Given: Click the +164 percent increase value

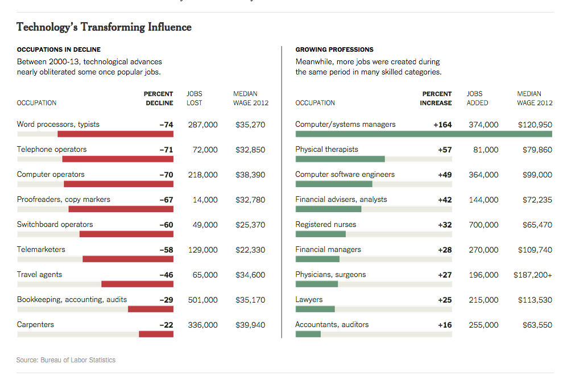Looking at the screenshot, I should (442, 125).
